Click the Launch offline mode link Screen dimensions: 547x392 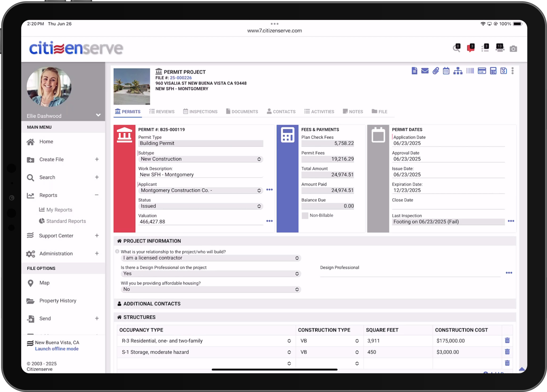coord(57,349)
